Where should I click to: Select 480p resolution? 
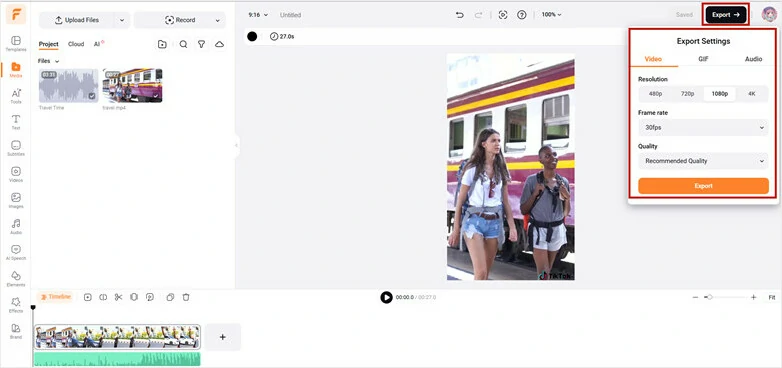tap(655, 94)
